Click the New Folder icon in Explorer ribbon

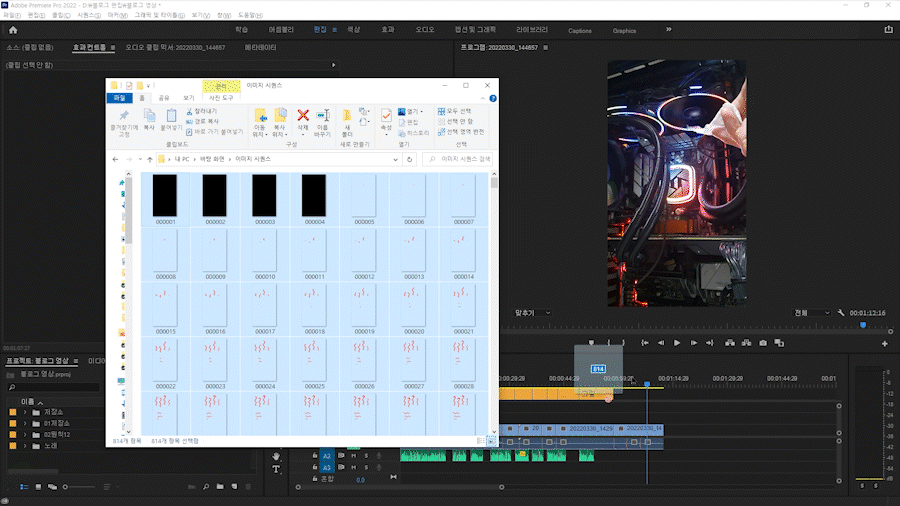(347, 117)
